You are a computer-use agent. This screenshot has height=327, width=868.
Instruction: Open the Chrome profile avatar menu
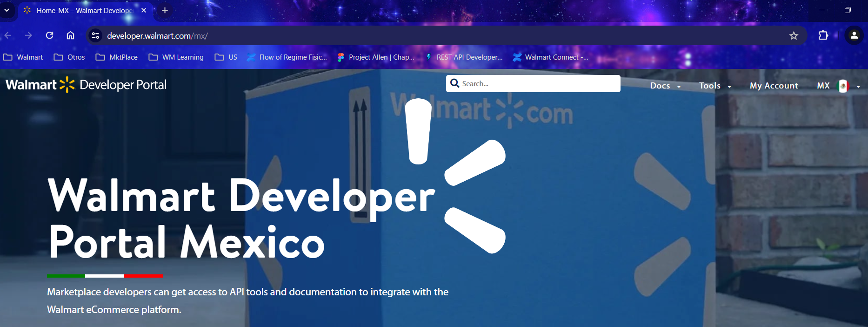coord(854,35)
